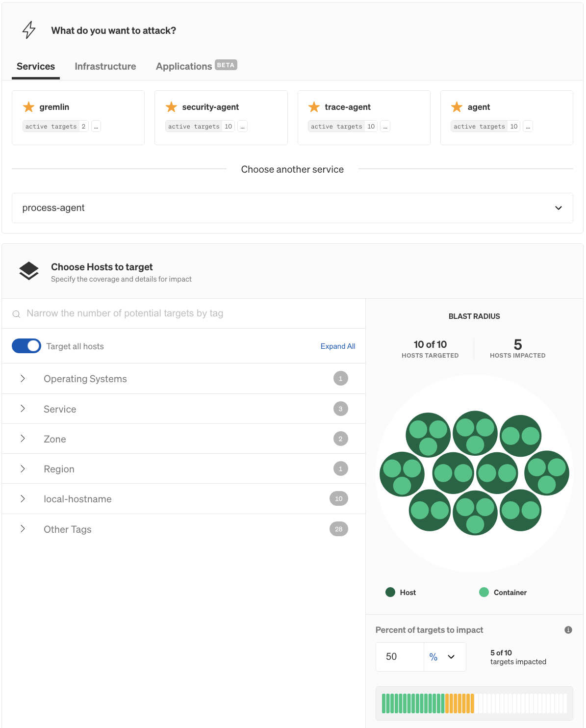586x728 pixels.
Task: Click the star icon on agent card
Action: [457, 107]
